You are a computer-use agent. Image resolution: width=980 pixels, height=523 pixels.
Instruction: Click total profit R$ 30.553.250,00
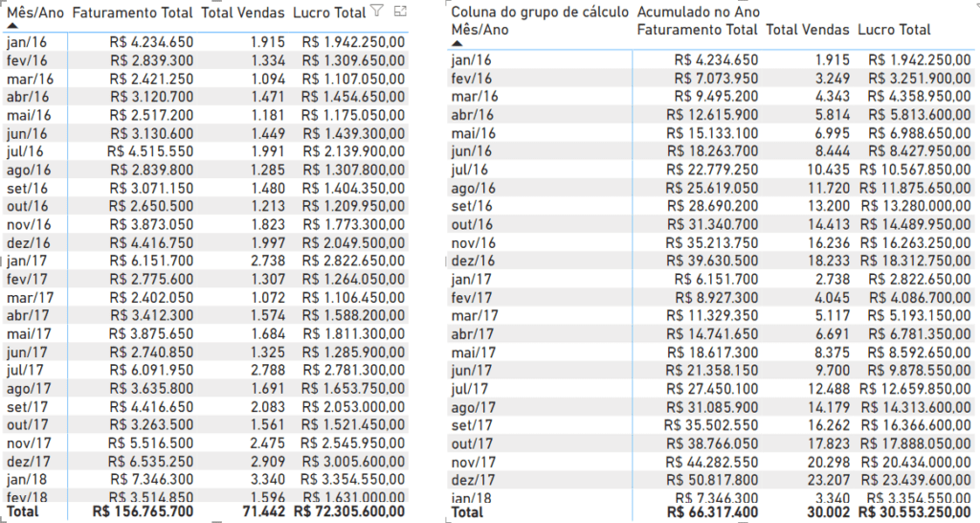(915, 512)
